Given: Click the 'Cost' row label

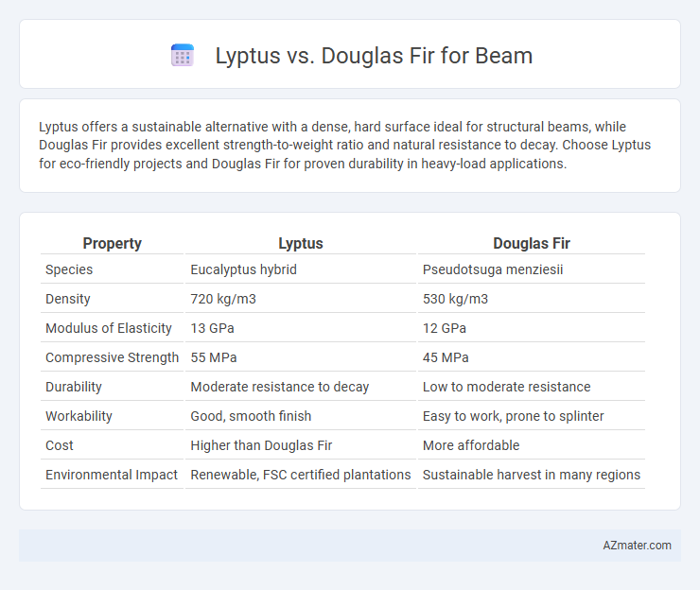Looking at the screenshot, I should pos(60,445).
